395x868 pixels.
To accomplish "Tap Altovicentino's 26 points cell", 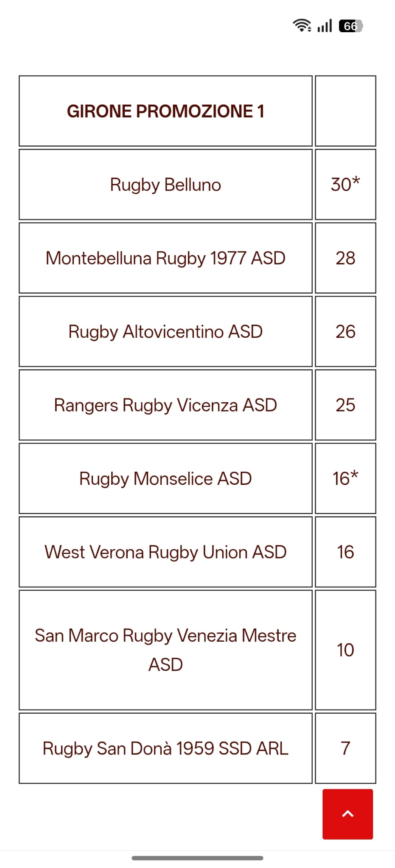I will 345,331.
